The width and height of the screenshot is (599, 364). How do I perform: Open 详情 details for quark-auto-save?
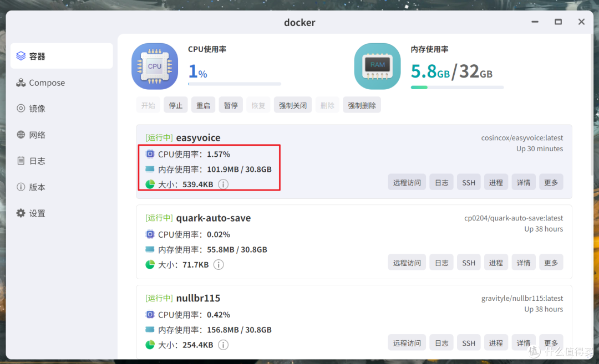[524, 263]
